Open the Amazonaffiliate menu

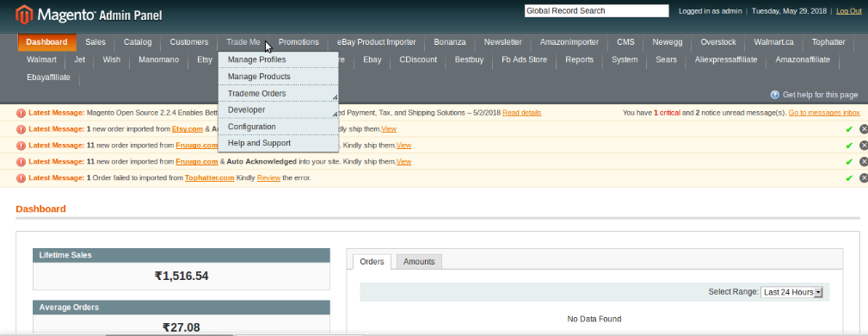pos(803,59)
